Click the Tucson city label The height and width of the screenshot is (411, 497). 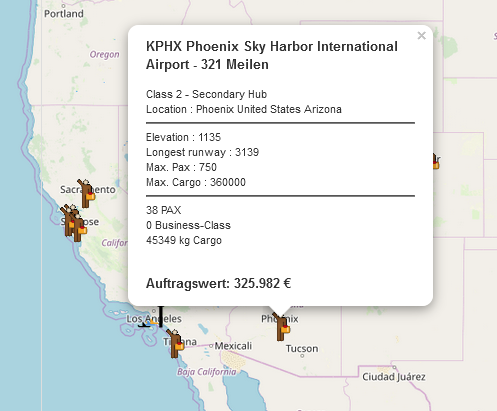[x=302, y=349]
